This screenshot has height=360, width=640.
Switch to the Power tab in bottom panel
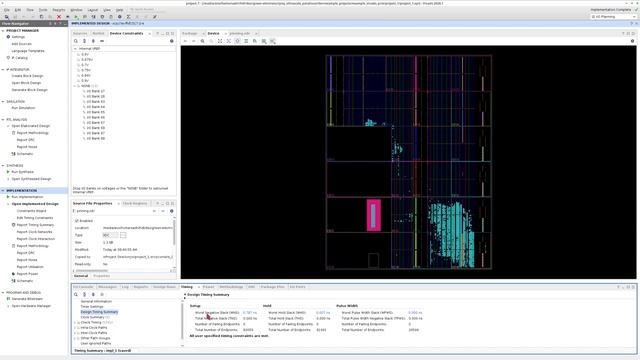[208, 287]
